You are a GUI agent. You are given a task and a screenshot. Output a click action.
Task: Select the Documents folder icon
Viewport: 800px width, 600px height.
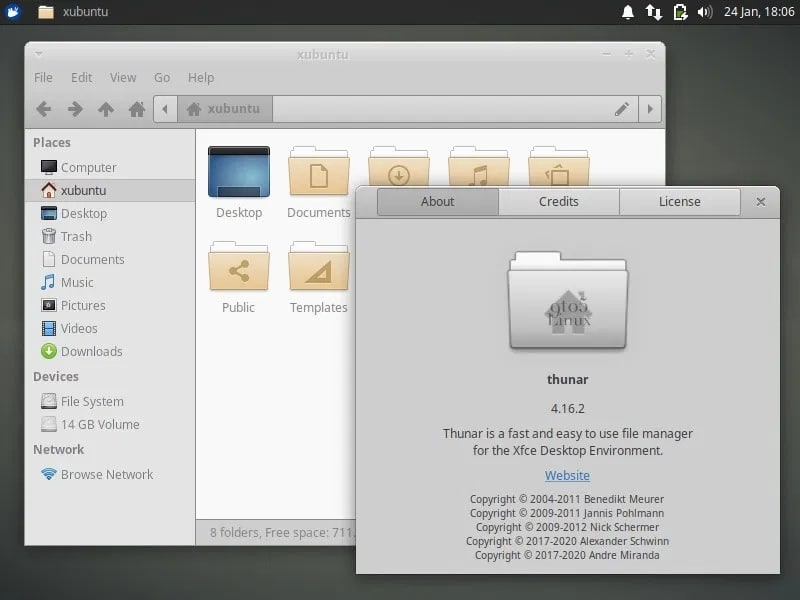coord(319,172)
